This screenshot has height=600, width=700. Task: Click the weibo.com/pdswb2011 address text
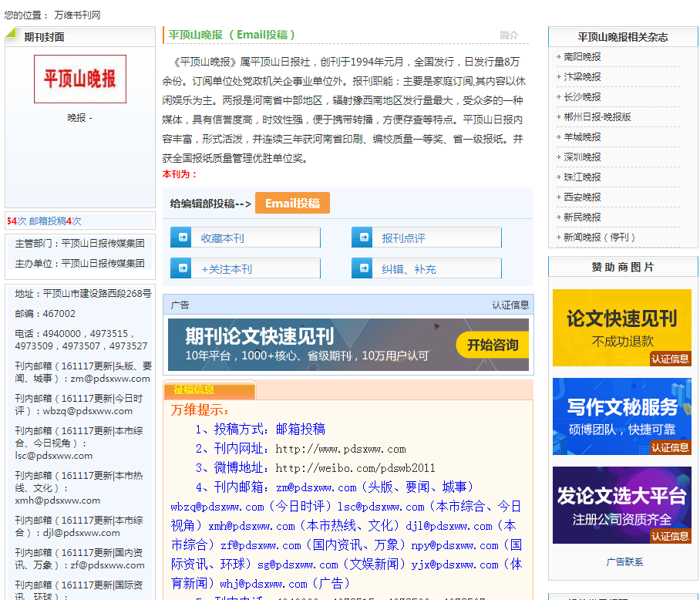(x=355, y=468)
